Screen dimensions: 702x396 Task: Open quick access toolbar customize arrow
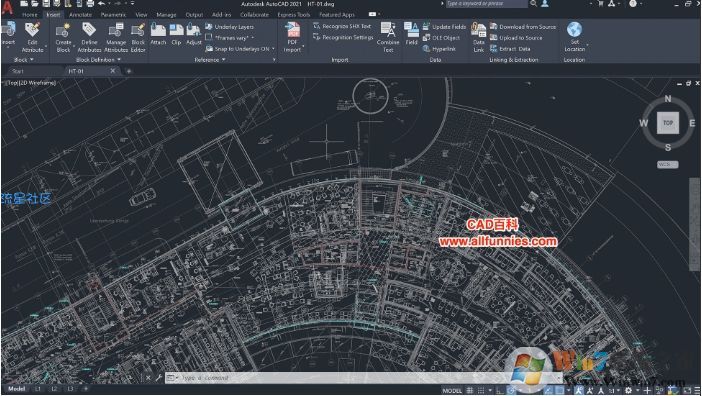132,4
